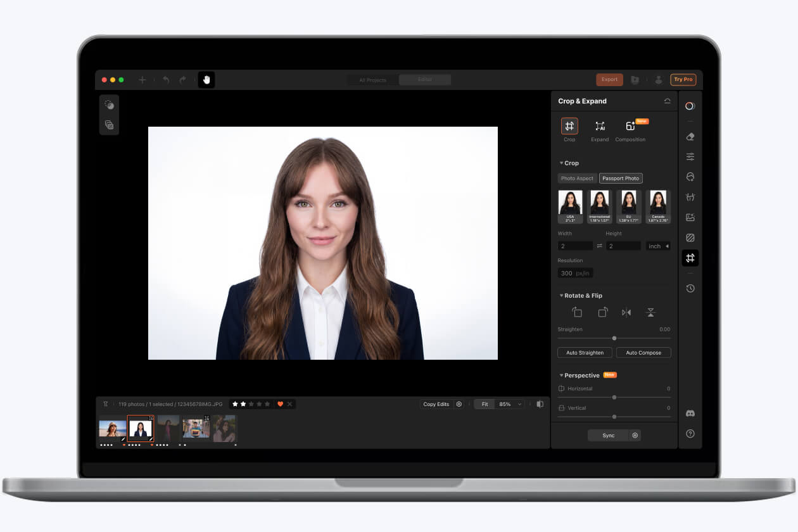798x532 pixels.
Task: Click the Horizontal perspective slider handle
Action: (x=614, y=397)
